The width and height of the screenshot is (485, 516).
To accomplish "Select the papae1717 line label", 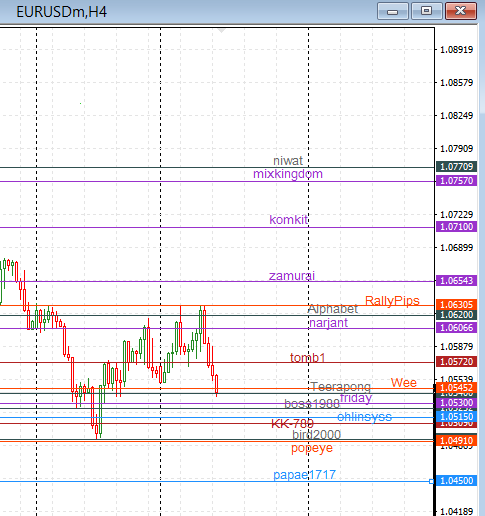I will click(x=304, y=475).
